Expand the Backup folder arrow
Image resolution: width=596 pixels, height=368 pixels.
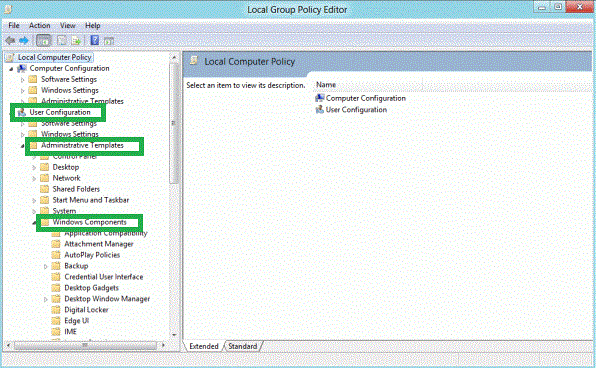point(45,266)
